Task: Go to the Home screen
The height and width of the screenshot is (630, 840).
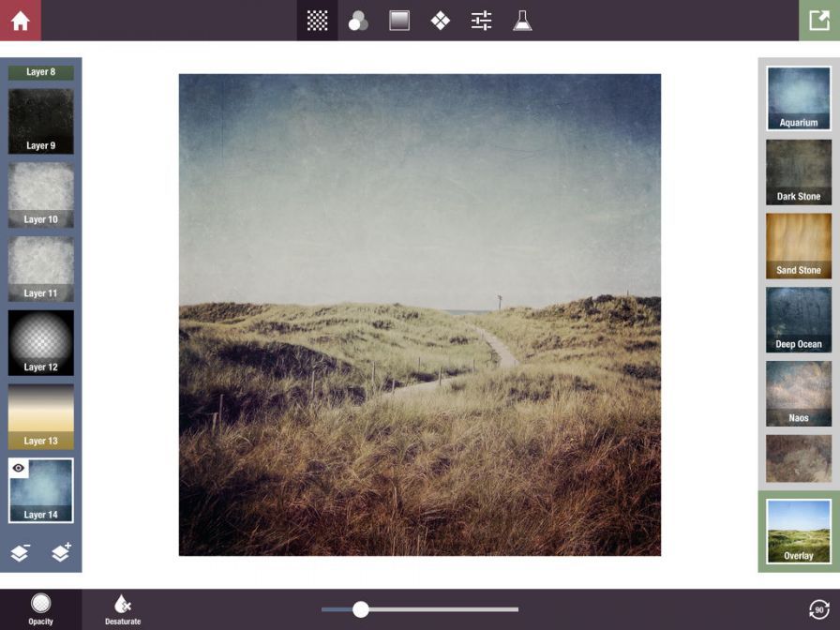Action: point(21,21)
